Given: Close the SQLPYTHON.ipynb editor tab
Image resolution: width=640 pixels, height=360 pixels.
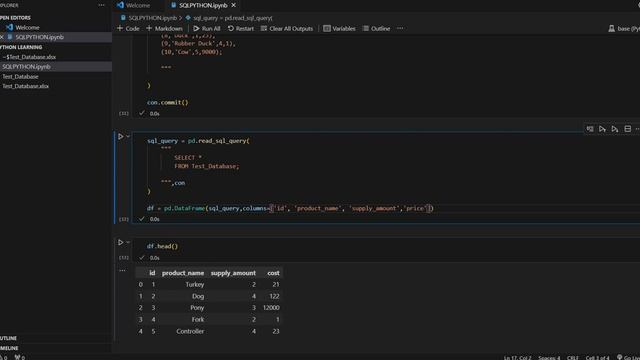Looking at the screenshot, I should 233,5.
